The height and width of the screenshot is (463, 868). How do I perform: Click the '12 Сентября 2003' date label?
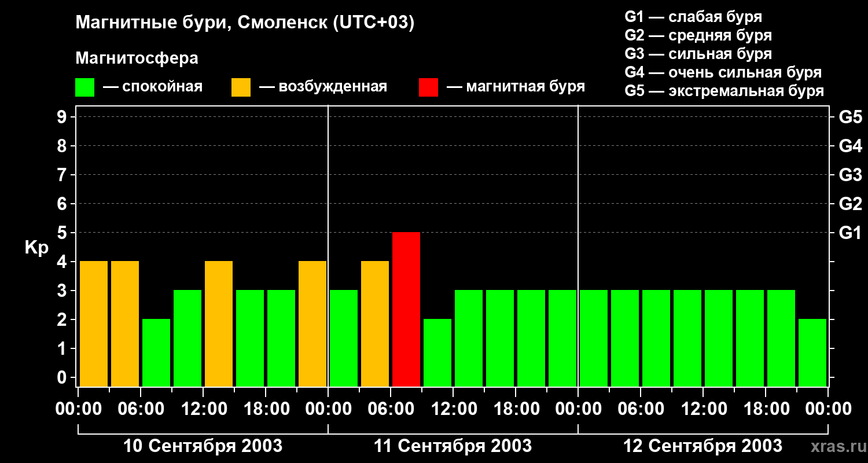click(703, 446)
